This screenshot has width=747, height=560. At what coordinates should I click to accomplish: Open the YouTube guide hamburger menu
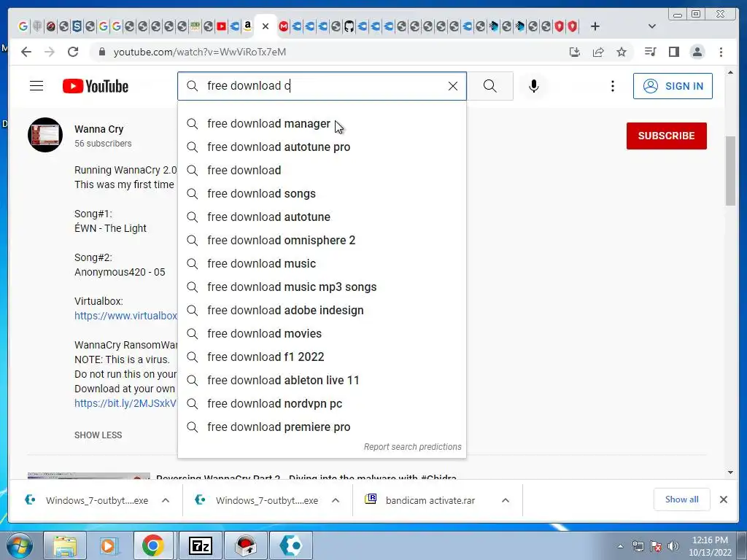click(36, 86)
